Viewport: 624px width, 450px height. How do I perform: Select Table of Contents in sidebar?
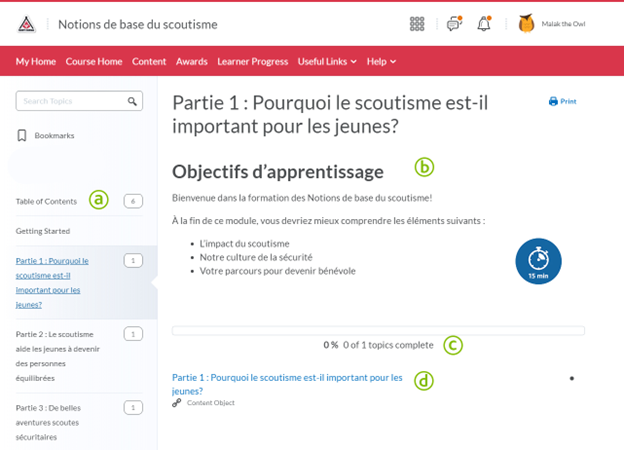point(46,201)
